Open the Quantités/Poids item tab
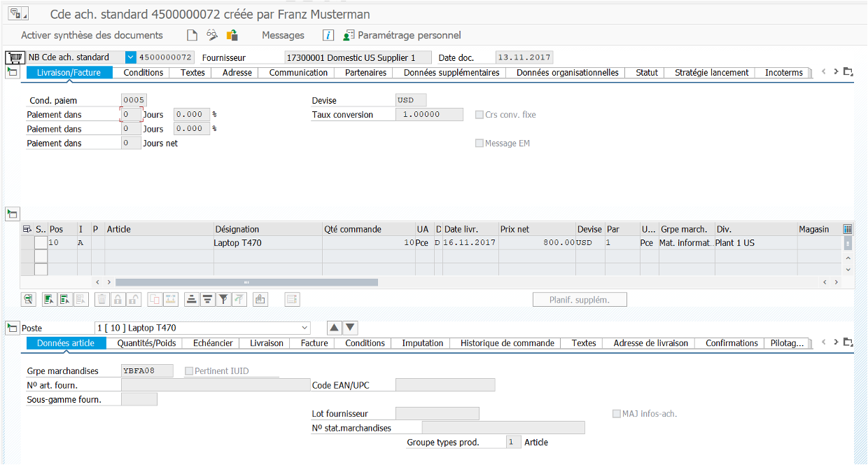Screen dimensions: 868x465 [146, 343]
